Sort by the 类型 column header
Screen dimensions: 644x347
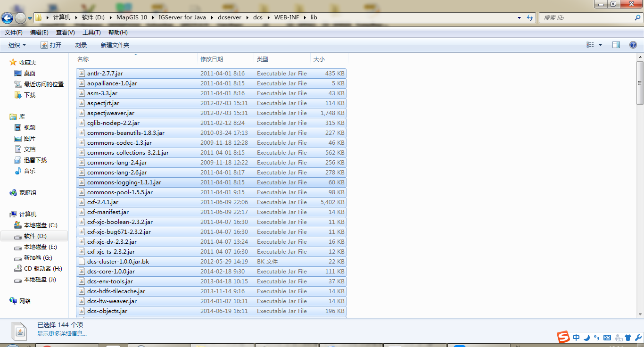coord(282,59)
